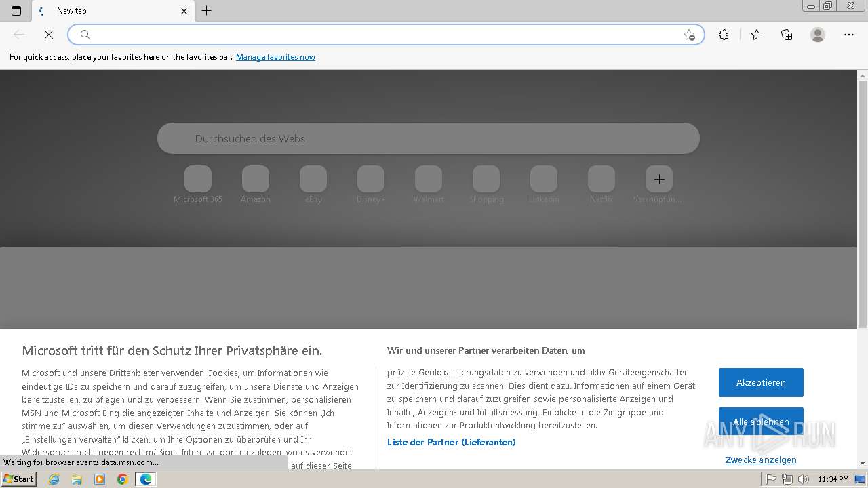868x488 pixels.
Task: Open Liste der Partner (Lieferanten) link
Action: 452,442
